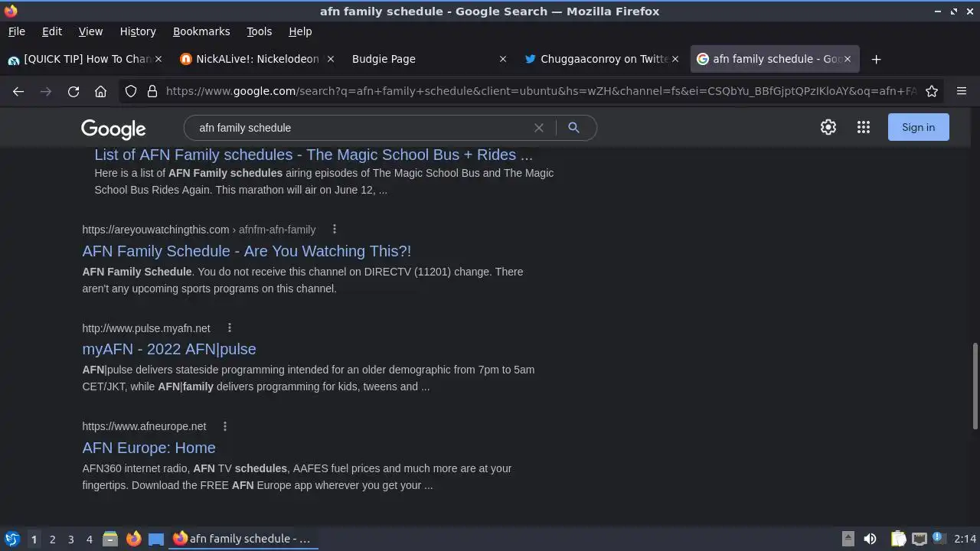This screenshot has height=551, width=980.
Task: Bookmark this page with the star
Action: click(x=932, y=91)
